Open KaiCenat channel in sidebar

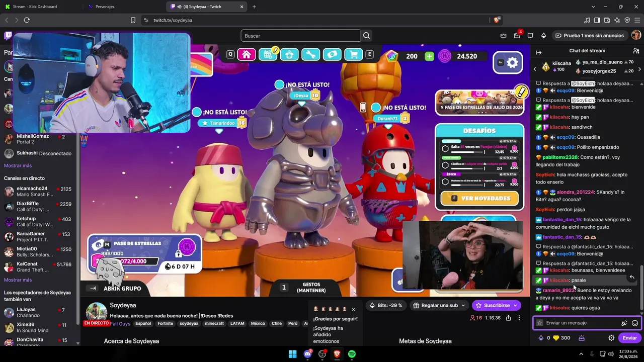click(x=38, y=267)
